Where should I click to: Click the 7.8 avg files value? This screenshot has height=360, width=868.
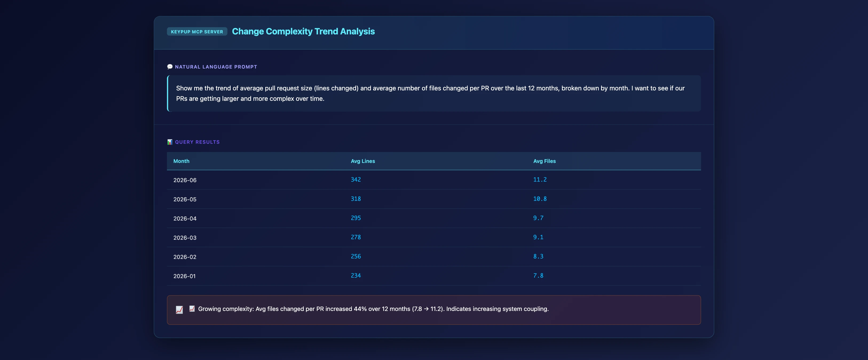coord(538,275)
